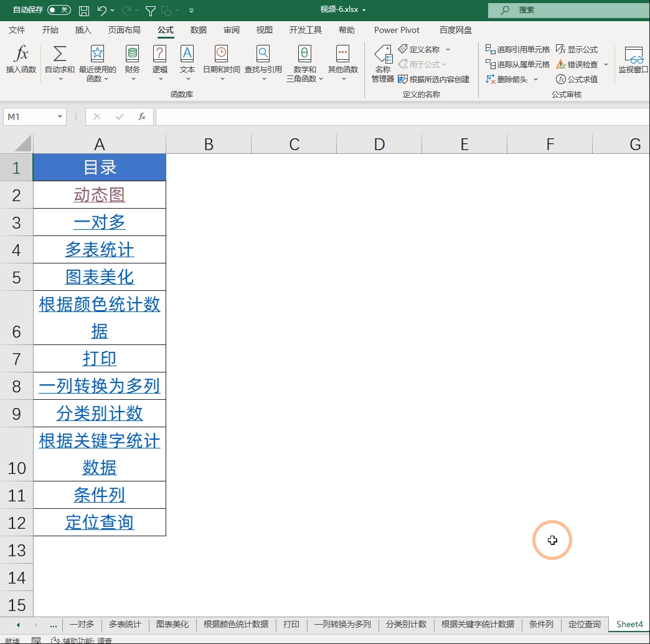The height and width of the screenshot is (644, 650).
Task: Expand the 定义名称 dropdown arrow
Action: tap(448, 50)
